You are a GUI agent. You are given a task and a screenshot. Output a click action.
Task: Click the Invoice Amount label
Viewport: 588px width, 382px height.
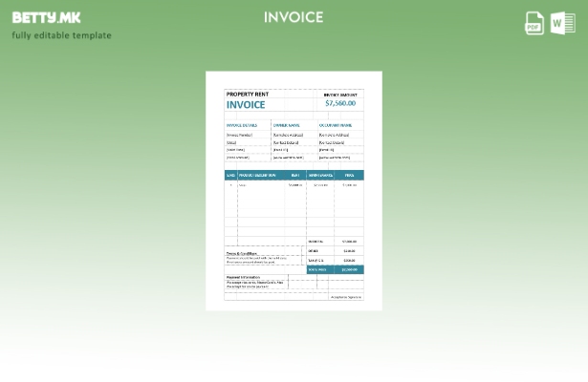click(x=339, y=95)
